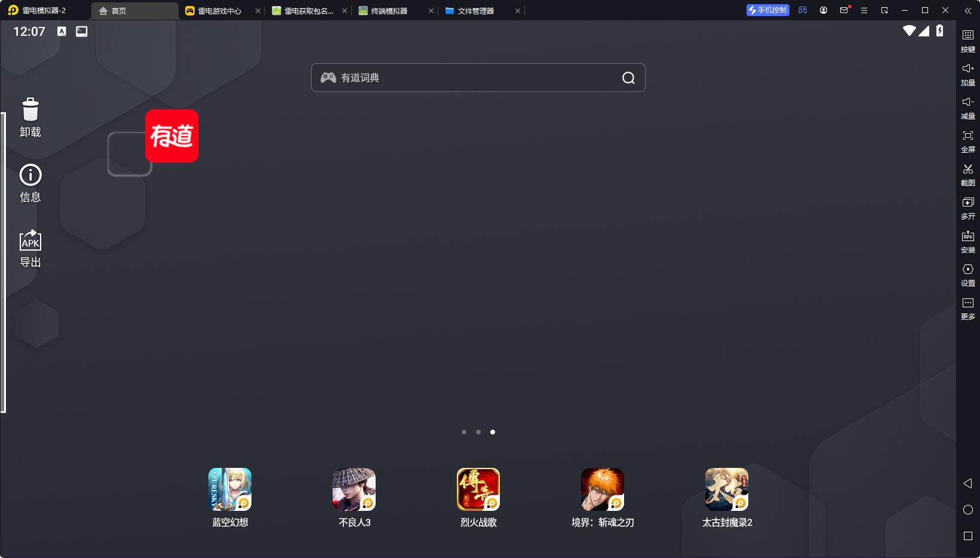Switch to the 首页 tab
The width and height of the screenshot is (980, 558).
pyautogui.click(x=135, y=11)
